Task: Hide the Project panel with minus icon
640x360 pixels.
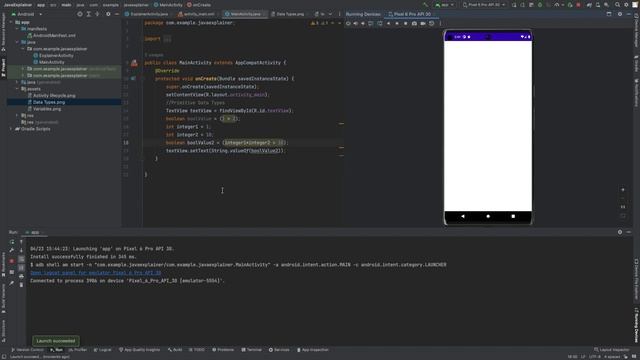Action: [116, 14]
